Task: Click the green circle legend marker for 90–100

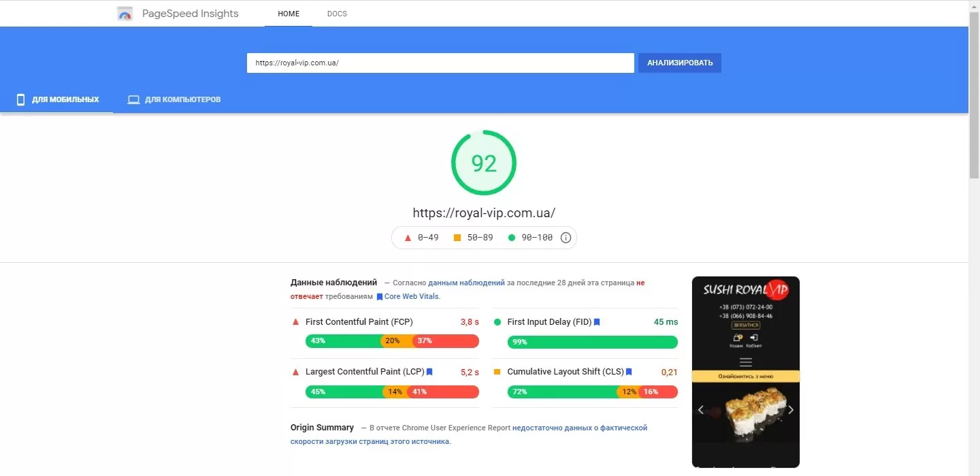Action: 511,238
